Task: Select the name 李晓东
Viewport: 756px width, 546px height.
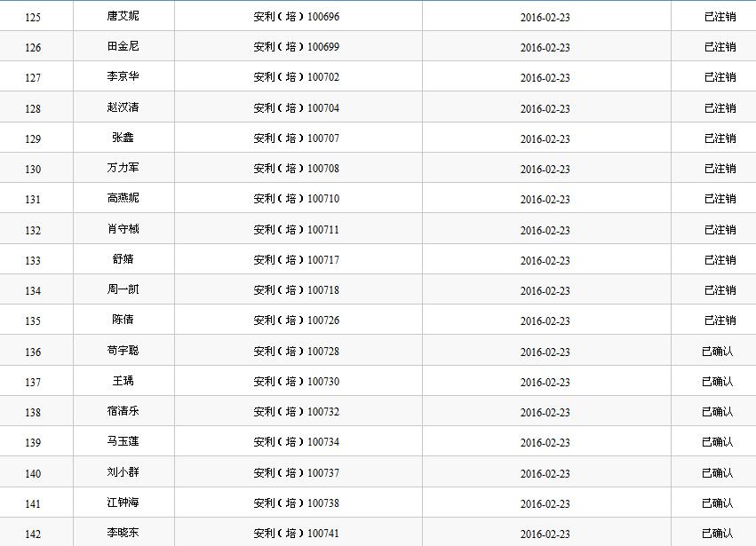Action: (x=123, y=533)
